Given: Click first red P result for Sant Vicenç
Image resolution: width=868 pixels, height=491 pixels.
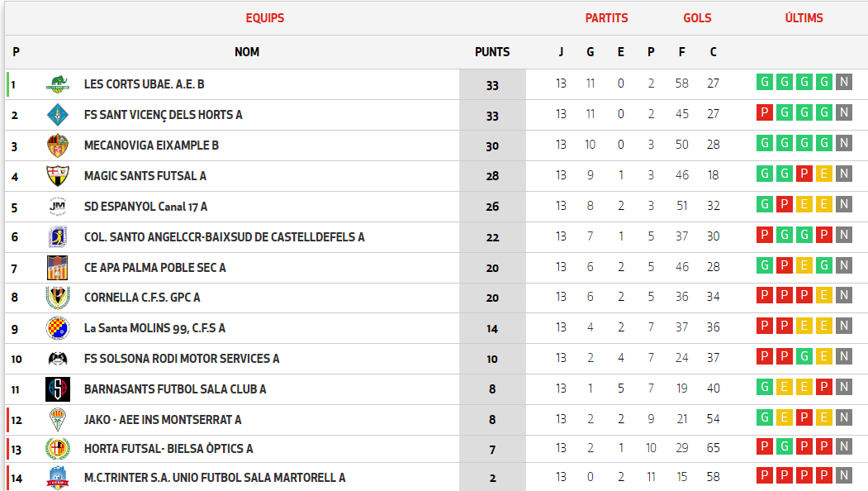Looking at the screenshot, I should (x=765, y=112).
